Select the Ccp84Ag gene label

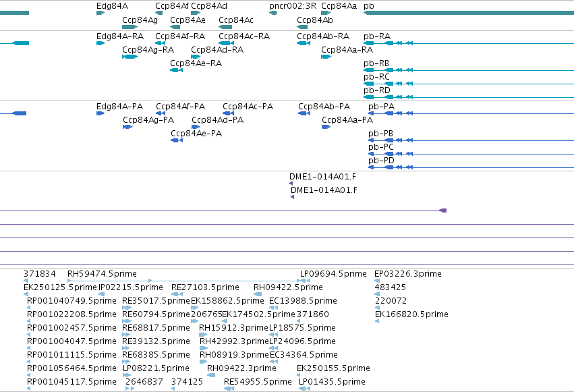[140, 20]
